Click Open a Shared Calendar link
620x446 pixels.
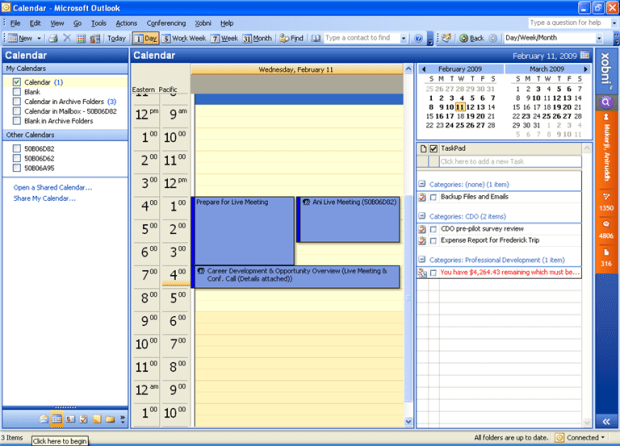pos(53,187)
